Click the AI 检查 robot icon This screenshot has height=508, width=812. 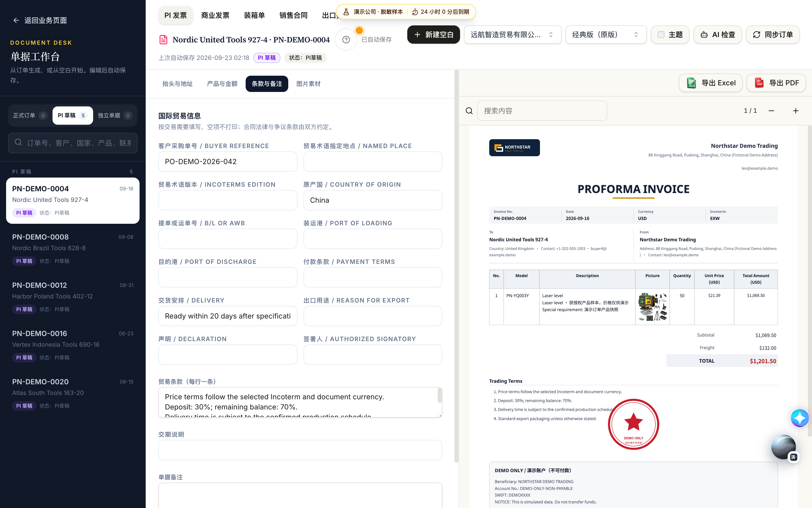(x=704, y=35)
